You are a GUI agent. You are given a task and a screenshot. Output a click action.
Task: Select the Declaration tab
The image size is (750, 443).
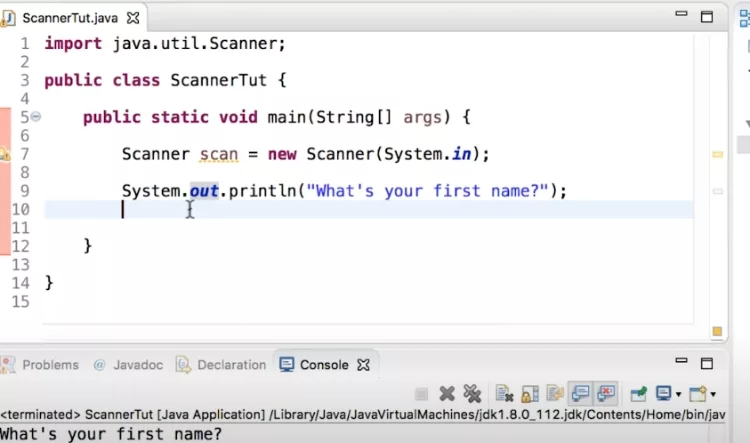click(x=222, y=365)
